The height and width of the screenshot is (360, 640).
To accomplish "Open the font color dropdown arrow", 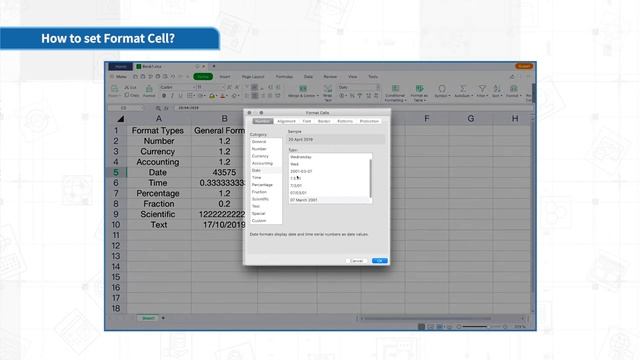I will point(227,96).
